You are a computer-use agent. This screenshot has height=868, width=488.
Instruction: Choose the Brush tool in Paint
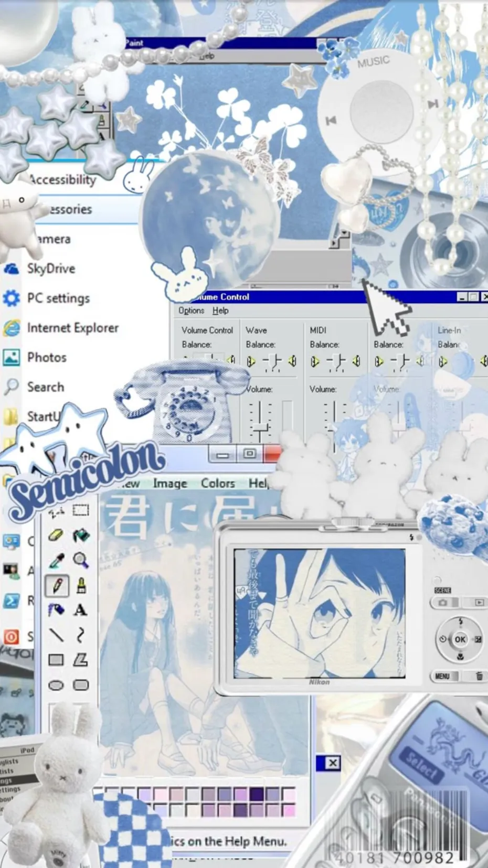coord(80,585)
